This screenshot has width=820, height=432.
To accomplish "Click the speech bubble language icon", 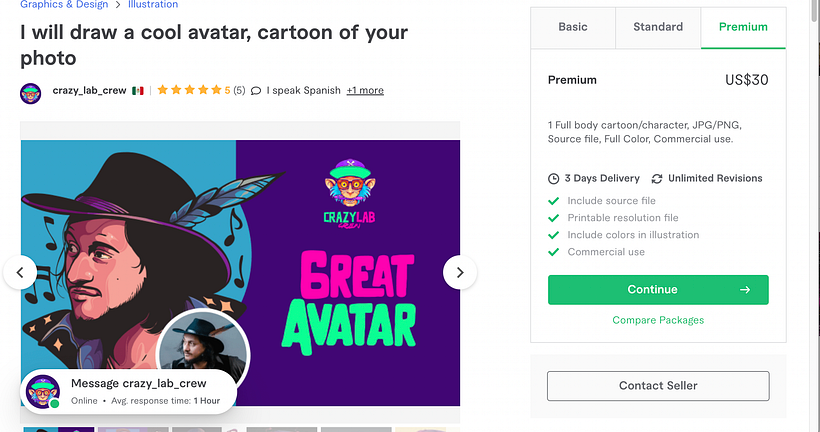I will coord(256,91).
